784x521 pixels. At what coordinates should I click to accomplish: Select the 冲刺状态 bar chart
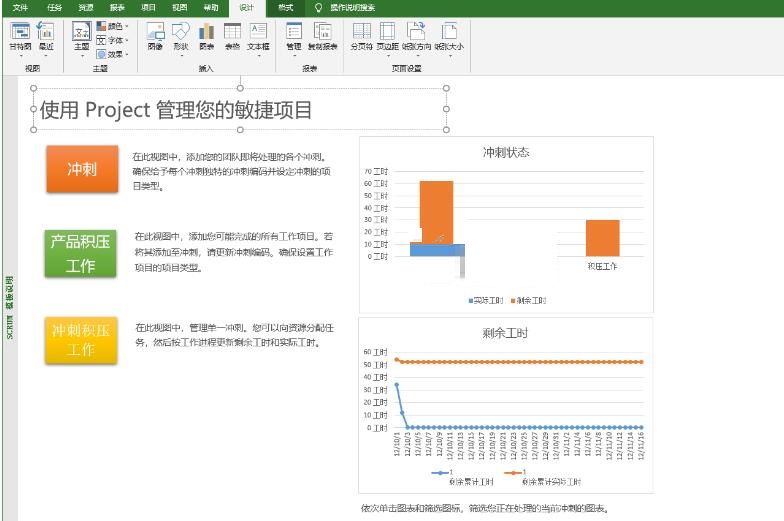(x=506, y=224)
